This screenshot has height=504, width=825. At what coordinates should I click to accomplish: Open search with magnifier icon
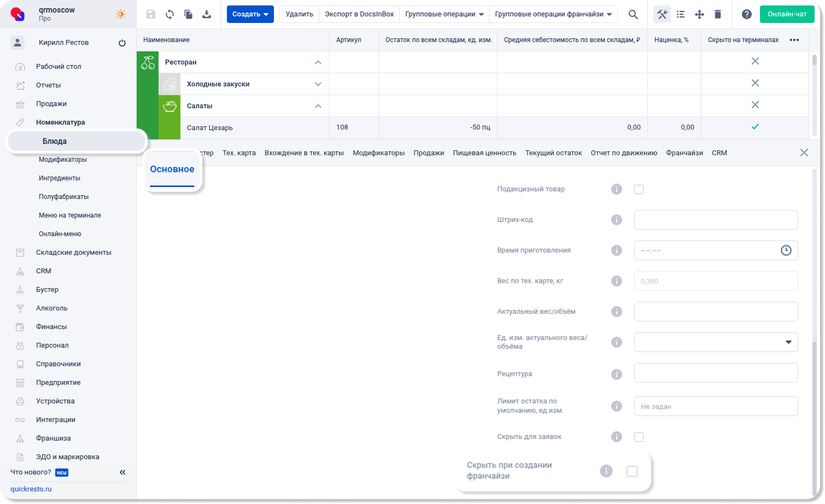tap(633, 14)
